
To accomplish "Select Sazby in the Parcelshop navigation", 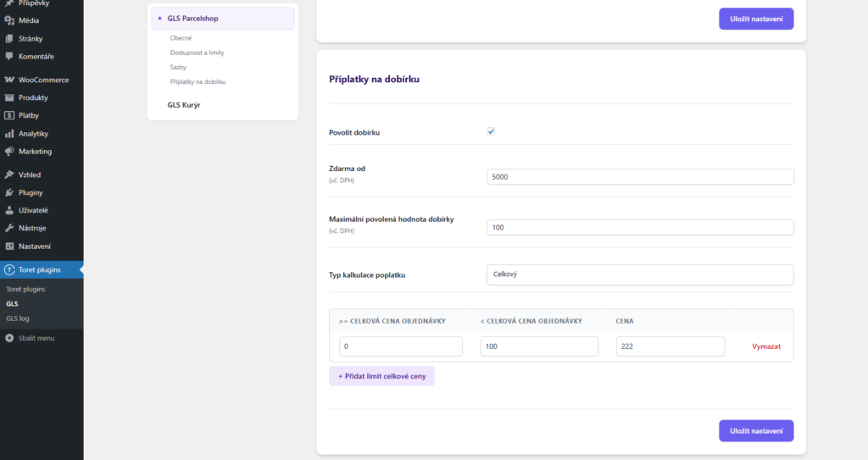I will (x=178, y=67).
